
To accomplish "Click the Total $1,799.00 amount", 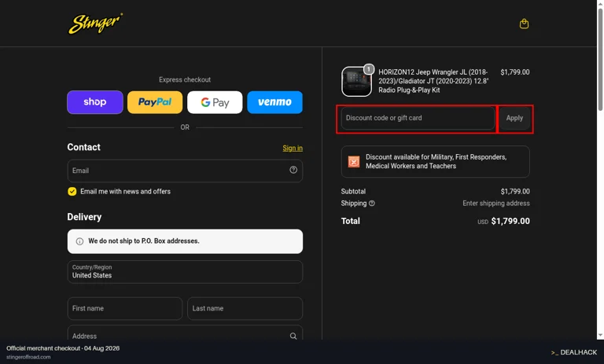I will (510, 221).
